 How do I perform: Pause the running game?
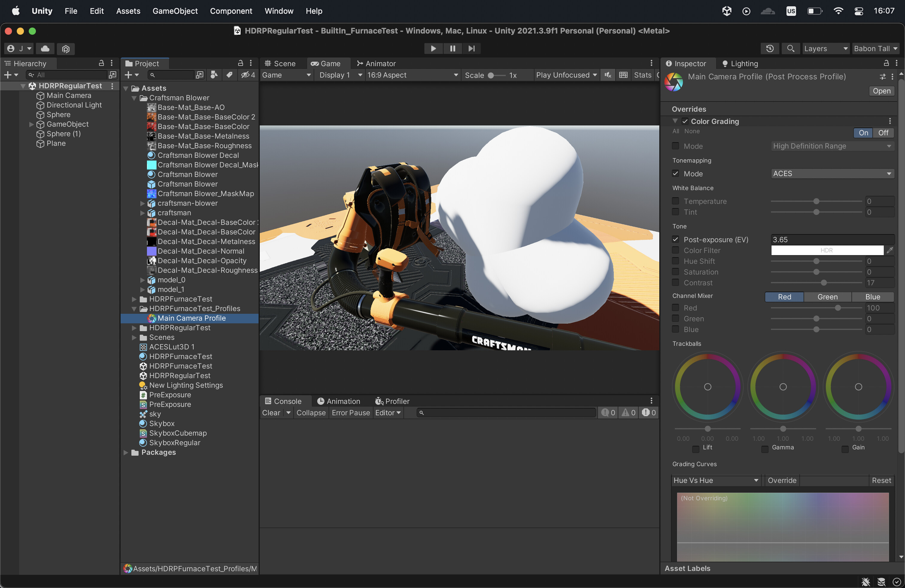click(452, 48)
